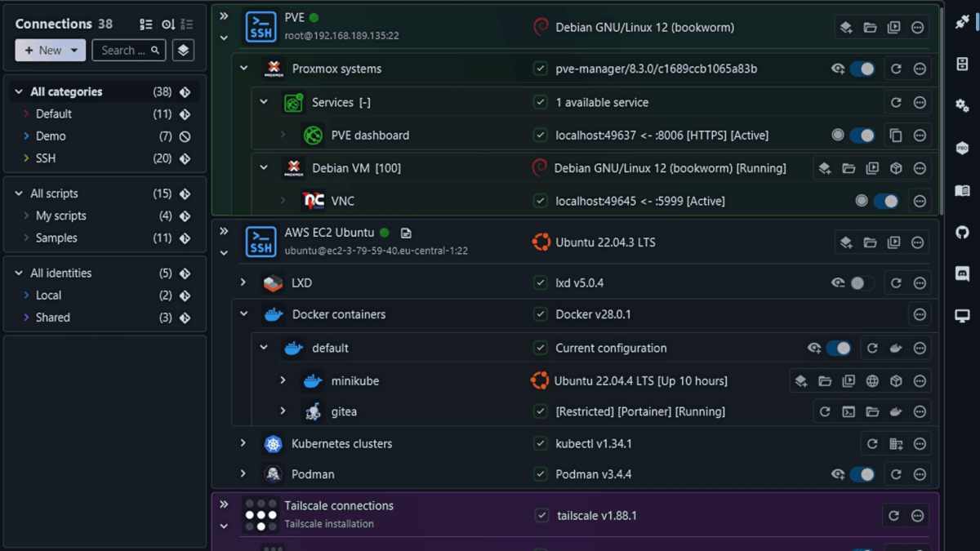This screenshot has width=980, height=551.
Task: Open file browser for PVE connection
Action: tap(870, 28)
